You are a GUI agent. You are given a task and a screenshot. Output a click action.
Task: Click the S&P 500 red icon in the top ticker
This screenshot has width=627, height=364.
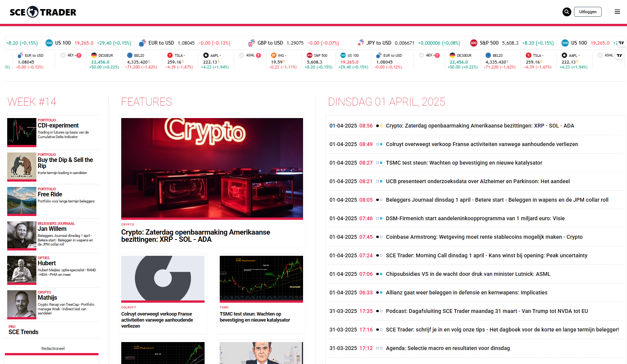[474, 43]
